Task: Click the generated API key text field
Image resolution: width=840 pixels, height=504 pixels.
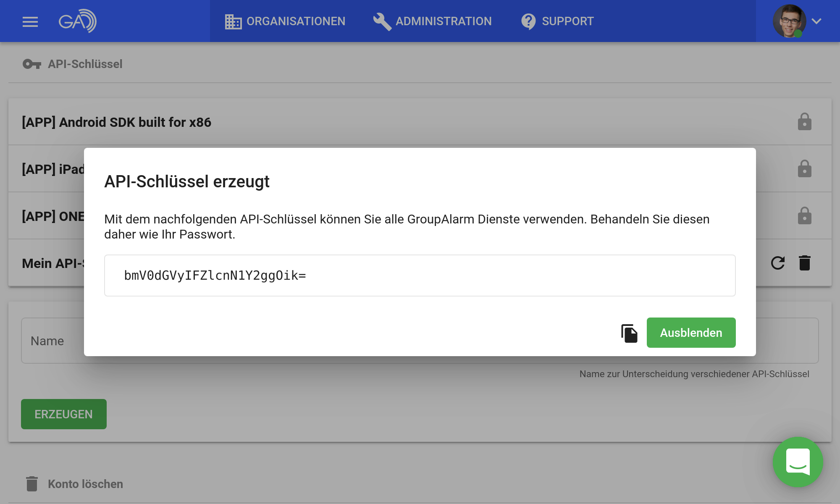Action: (x=420, y=276)
